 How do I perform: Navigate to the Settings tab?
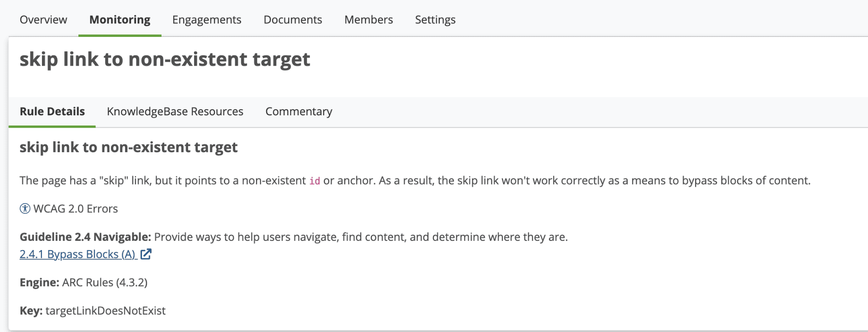point(435,20)
